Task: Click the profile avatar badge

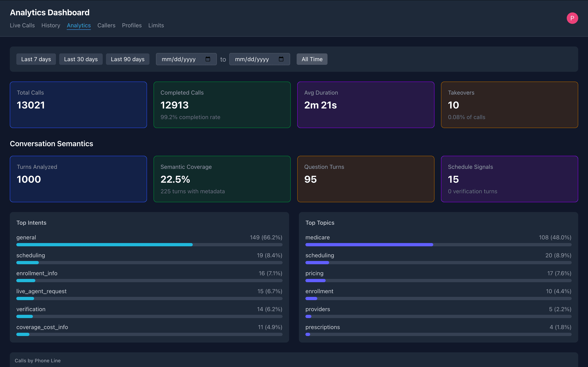Action: tap(572, 18)
